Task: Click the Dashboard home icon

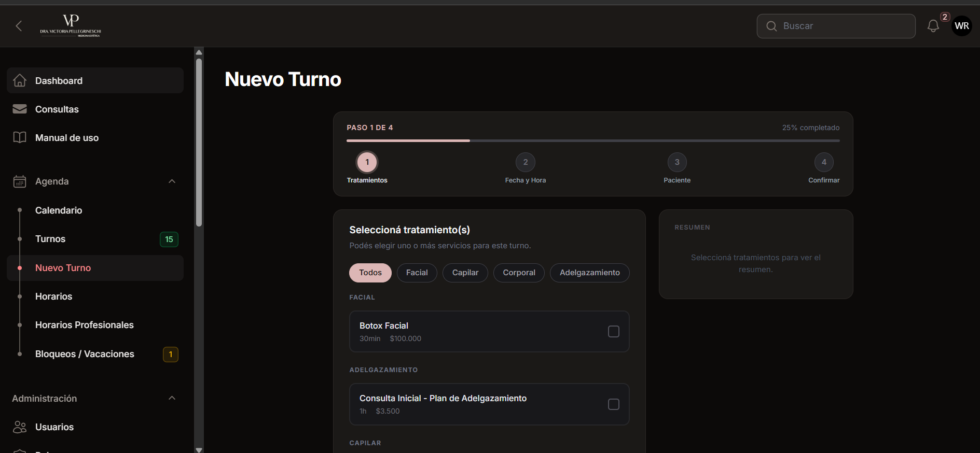Action: pos(20,81)
